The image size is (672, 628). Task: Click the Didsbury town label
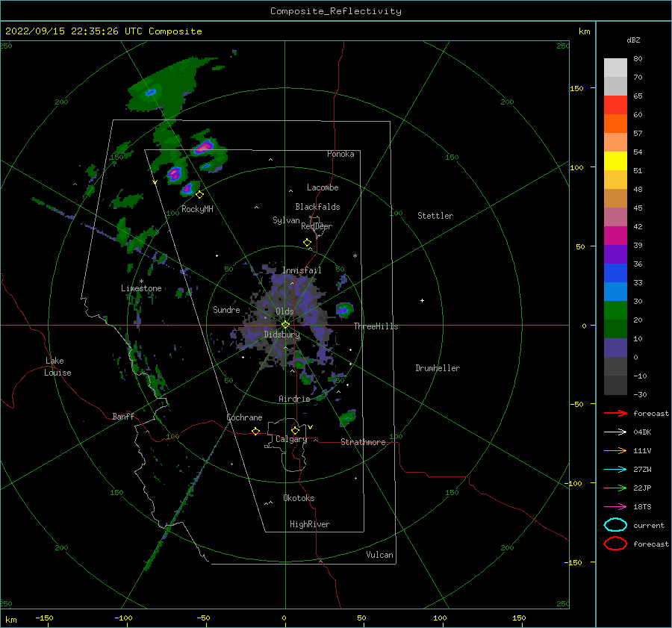click(x=281, y=335)
